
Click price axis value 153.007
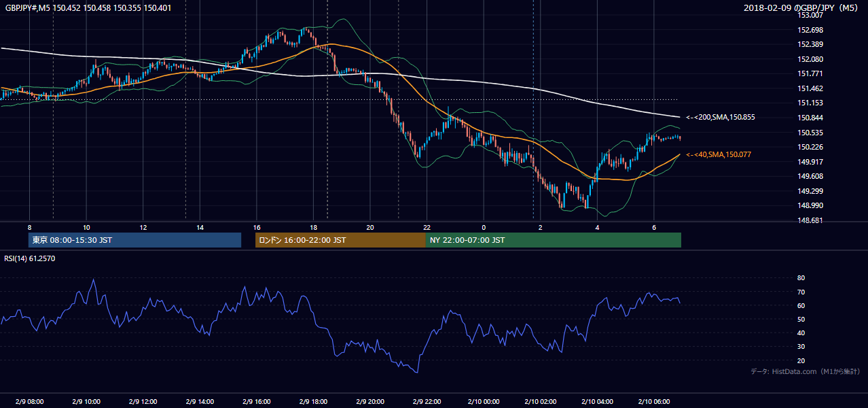(x=810, y=15)
